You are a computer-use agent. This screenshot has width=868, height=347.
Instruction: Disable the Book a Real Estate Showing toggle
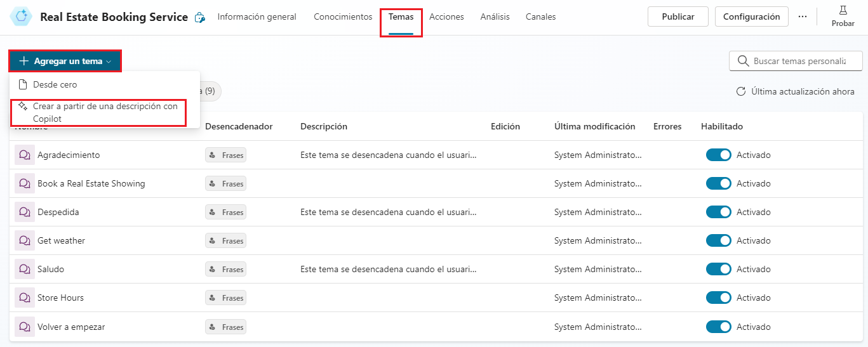pos(719,183)
